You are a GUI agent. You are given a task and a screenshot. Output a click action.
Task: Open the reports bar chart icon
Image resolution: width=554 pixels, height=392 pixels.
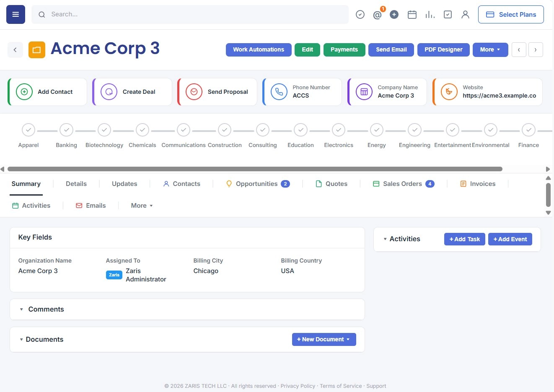tap(430, 15)
